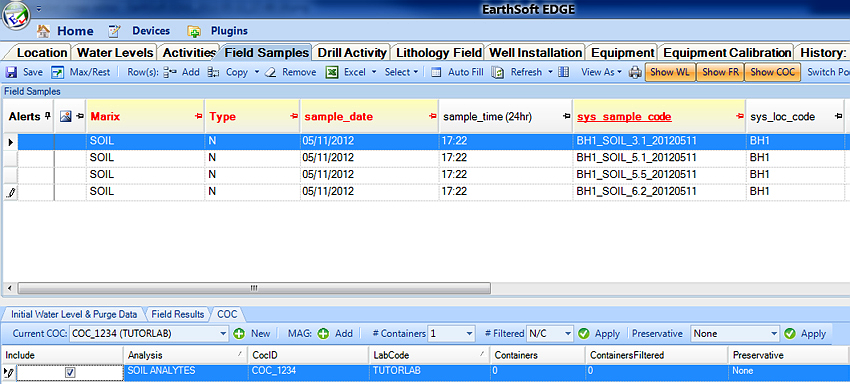Screen dimensions: 850x384
Task: Switch to the Drill Activity tab
Action: (x=352, y=53)
